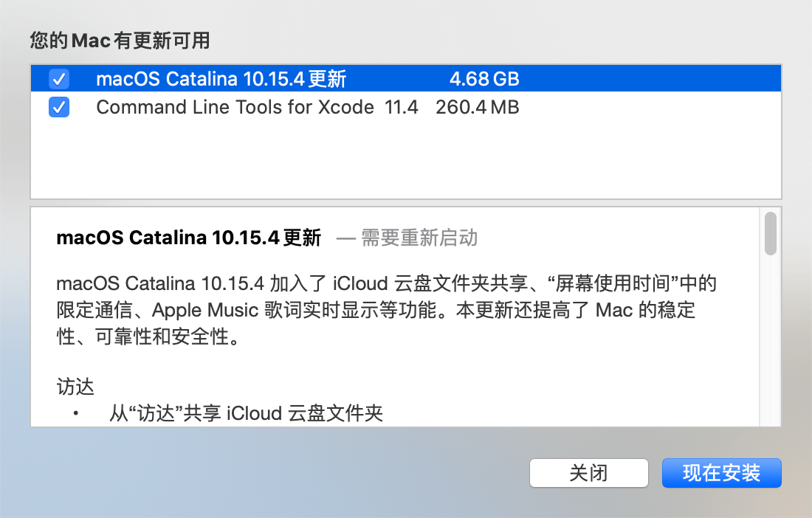This screenshot has width=812, height=518.
Task: Click the 您的 Mac 有更新可用 title
Action: coord(120,41)
